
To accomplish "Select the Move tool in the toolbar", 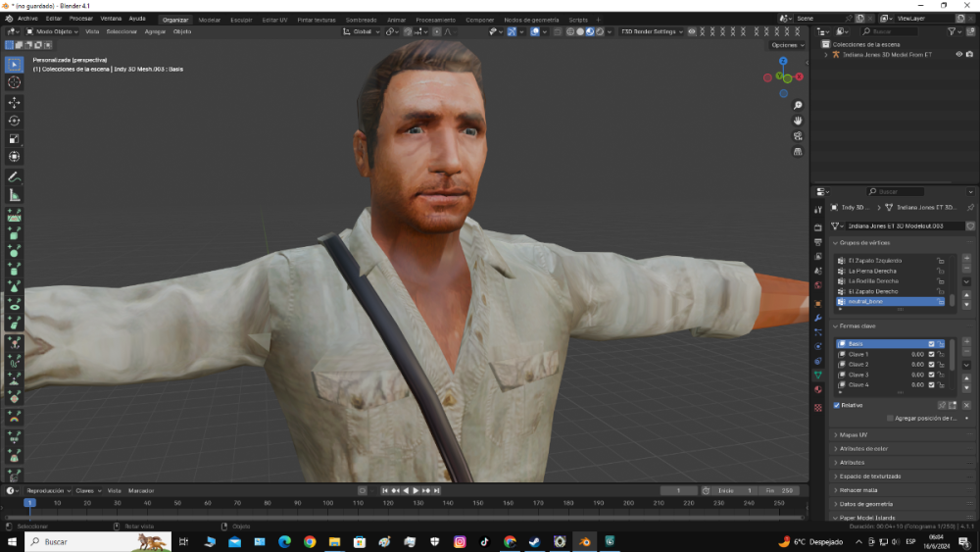I will point(15,102).
